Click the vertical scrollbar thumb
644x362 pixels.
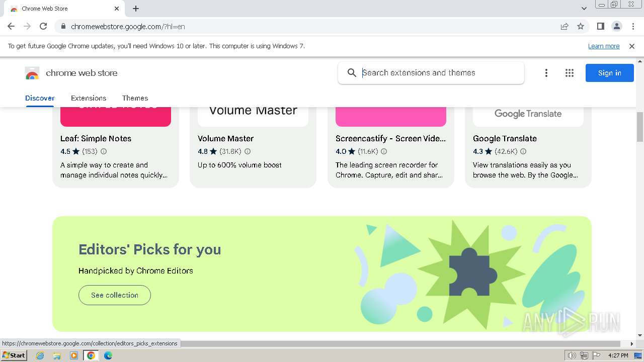tap(640, 127)
